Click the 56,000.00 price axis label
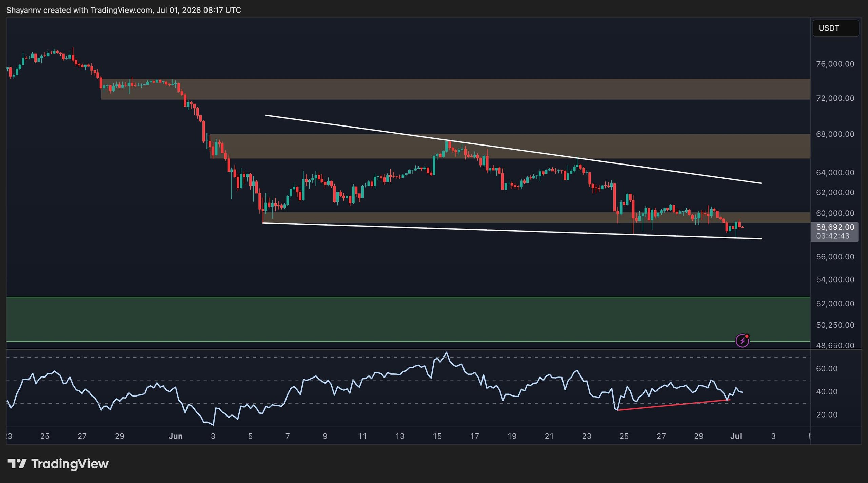This screenshot has width=868, height=483. point(835,257)
